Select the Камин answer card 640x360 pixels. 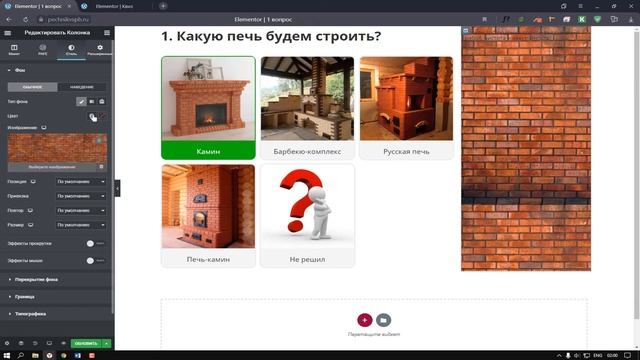pyautogui.click(x=208, y=108)
